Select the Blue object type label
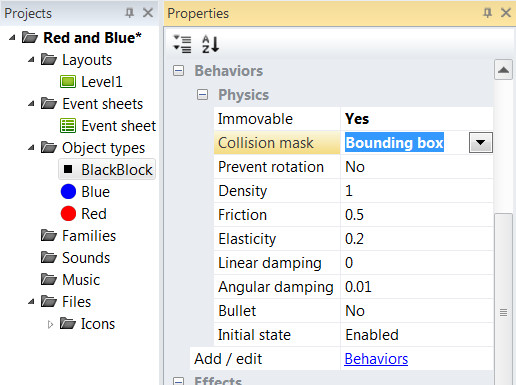The image size is (516, 385). click(x=95, y=192)
